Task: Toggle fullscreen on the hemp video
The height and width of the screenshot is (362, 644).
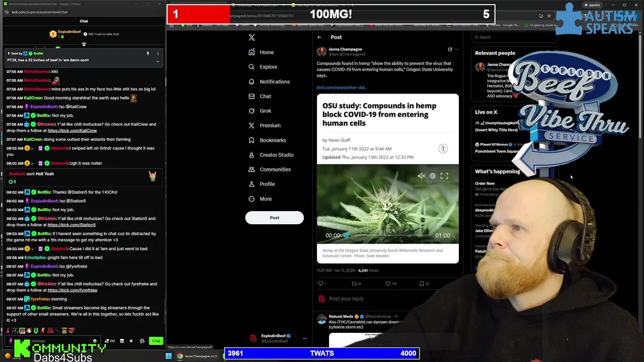Action: 444,176
